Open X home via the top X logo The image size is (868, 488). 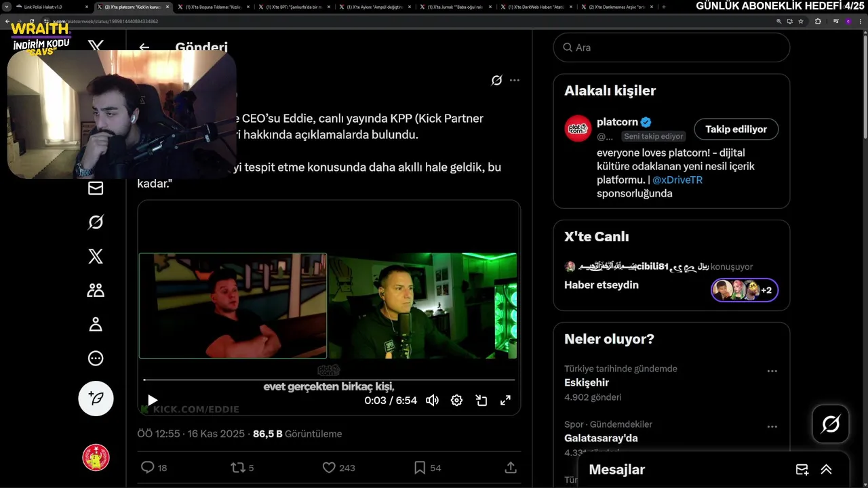tap(96, 46)
